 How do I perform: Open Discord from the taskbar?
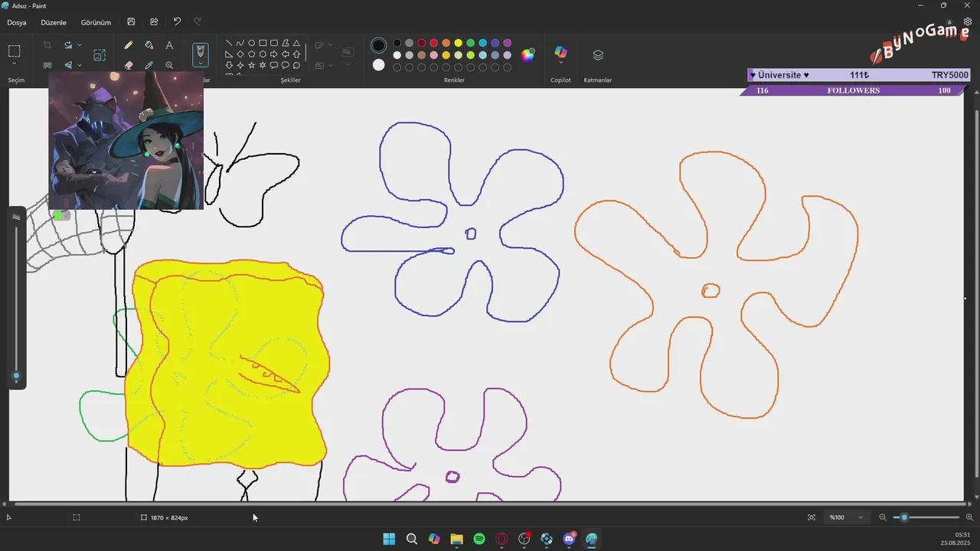click(x=570, y=539)
